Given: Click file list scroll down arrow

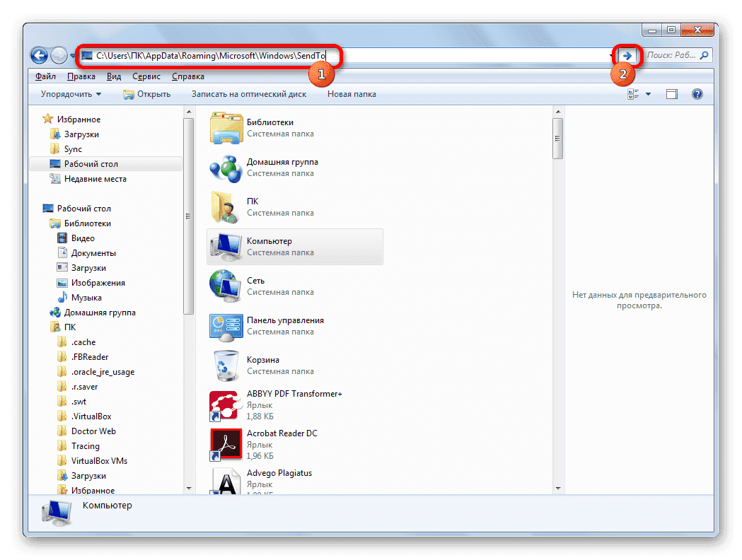Looking at the screenshot, I should tap(558, 488).
